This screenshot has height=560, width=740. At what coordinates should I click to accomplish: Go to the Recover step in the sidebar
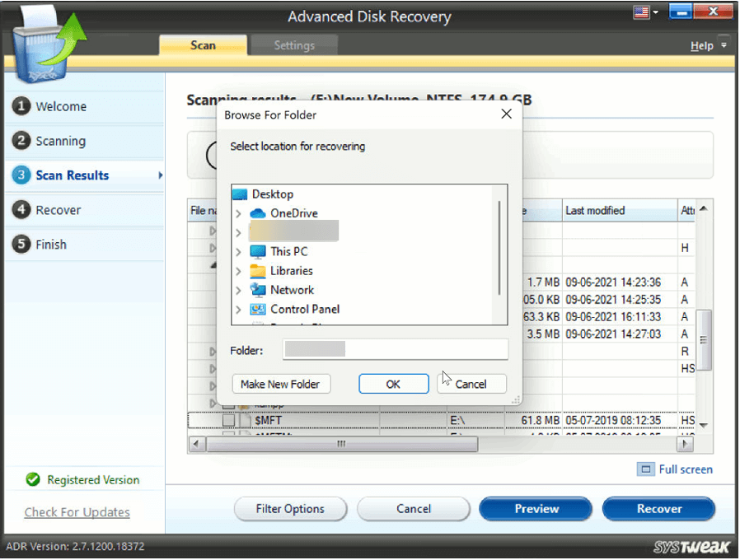pos(60,210)
